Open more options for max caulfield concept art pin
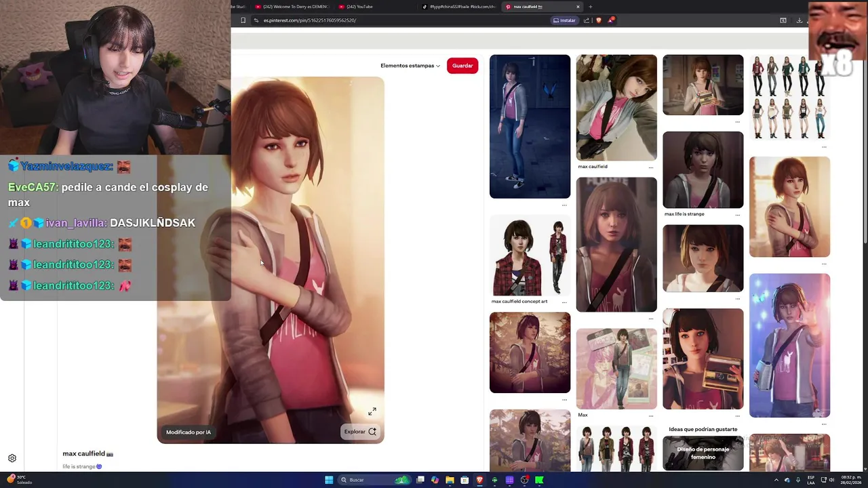868x488 pixels. 564,302
